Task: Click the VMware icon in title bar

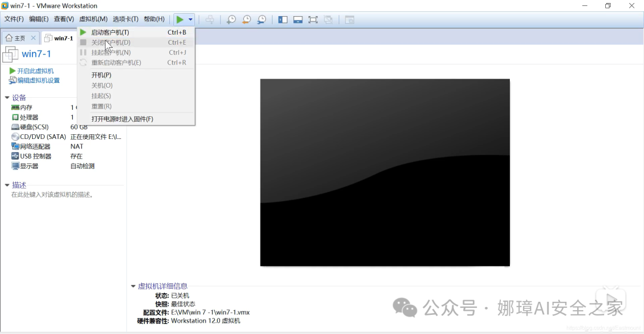Action: [x=5, y=5]
